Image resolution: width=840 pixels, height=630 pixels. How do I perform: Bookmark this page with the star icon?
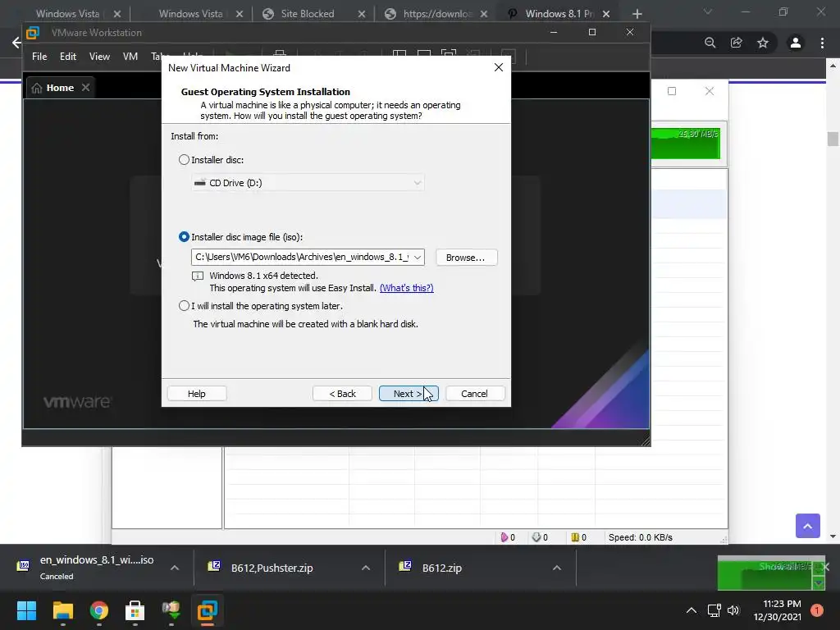pyautogui.click(x=763, y=43)
